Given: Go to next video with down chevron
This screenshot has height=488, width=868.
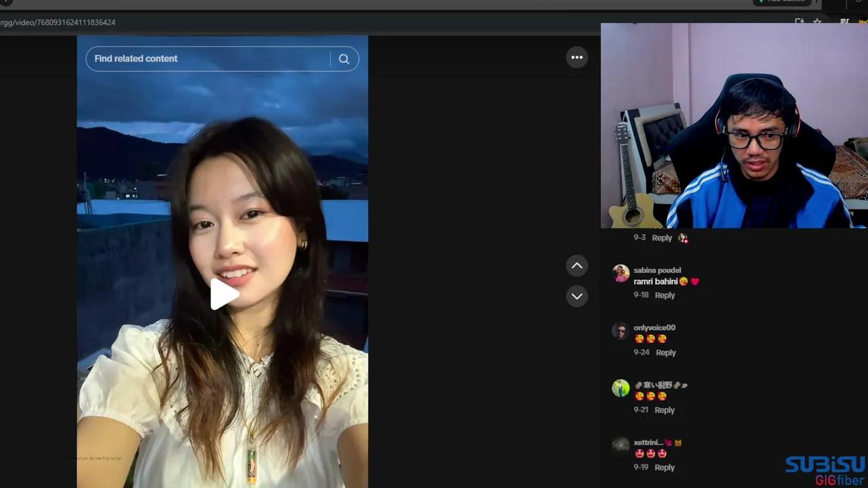Looking at the screenshot, I should (x=577, y=296).
